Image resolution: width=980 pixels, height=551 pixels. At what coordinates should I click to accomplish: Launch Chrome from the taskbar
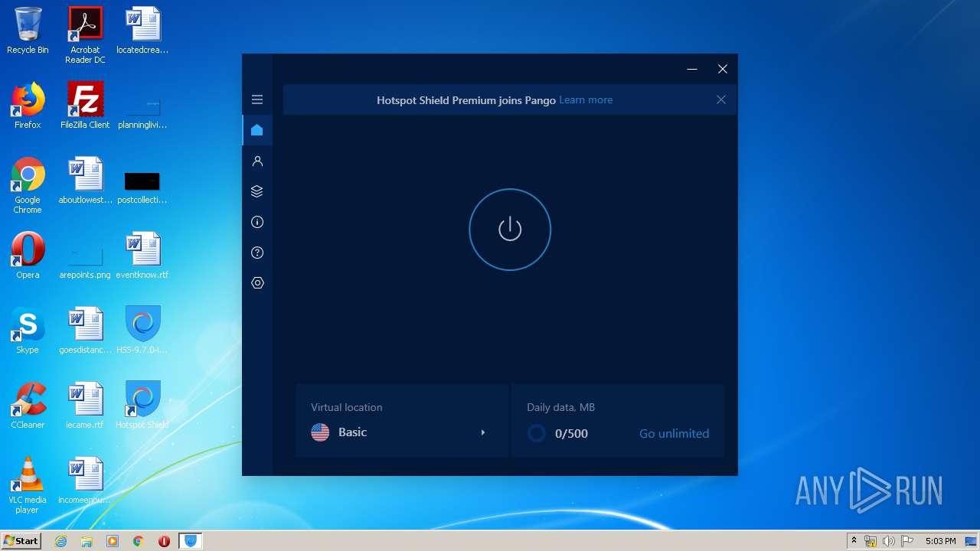point(138,541)
